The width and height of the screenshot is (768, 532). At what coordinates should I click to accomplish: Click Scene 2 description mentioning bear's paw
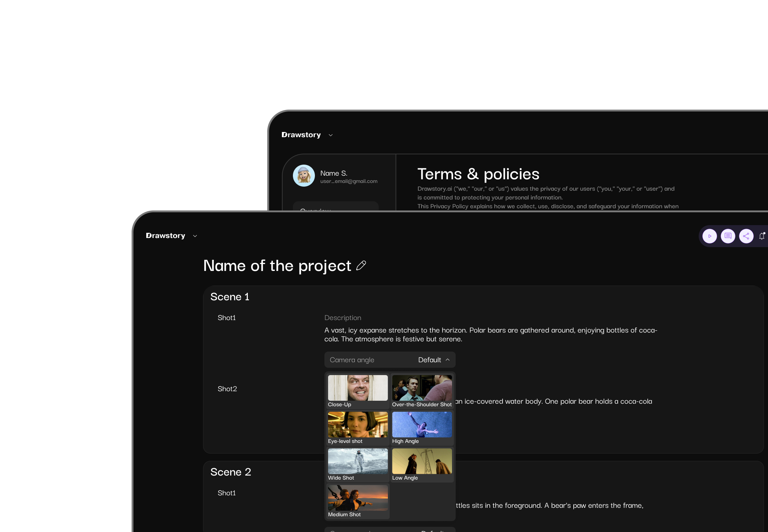click(x=550, y=506)
